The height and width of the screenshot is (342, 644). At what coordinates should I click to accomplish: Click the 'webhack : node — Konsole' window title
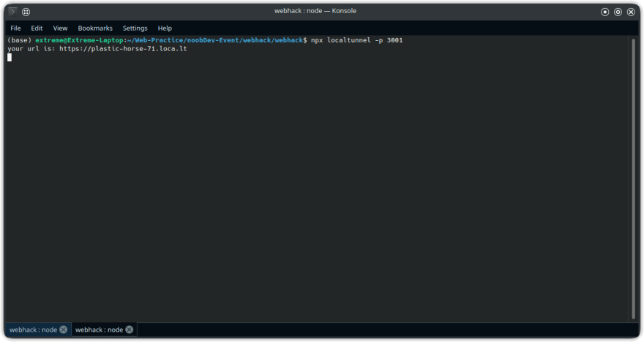(315, 11)
